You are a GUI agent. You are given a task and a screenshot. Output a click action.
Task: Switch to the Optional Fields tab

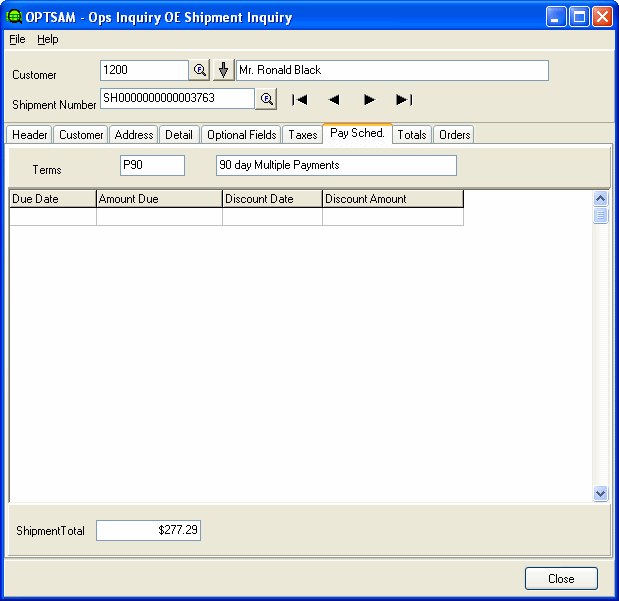coord(241,135)
